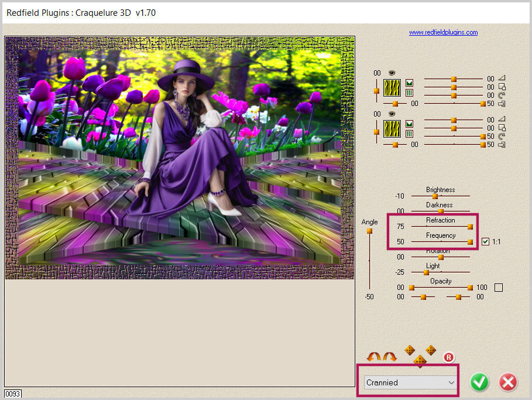Click the lower layer scale squares icon
Viewport: 532px width, 400px height.
pos(502,128)
